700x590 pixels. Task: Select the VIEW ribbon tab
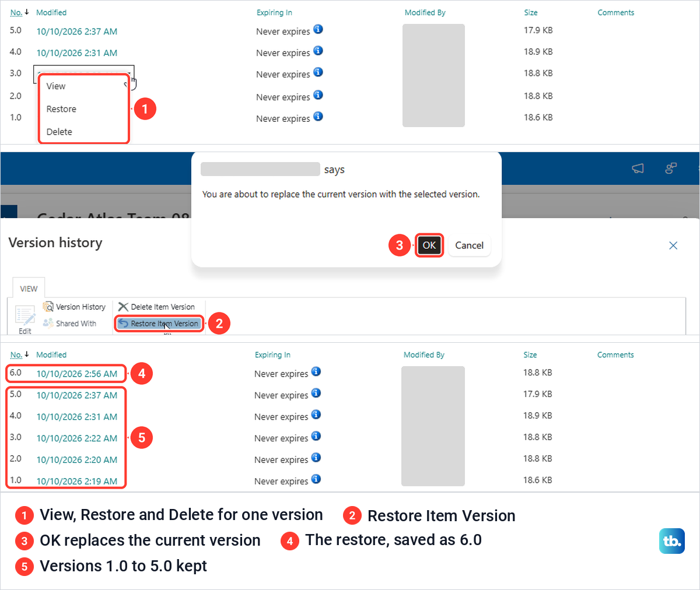[29, 289]
